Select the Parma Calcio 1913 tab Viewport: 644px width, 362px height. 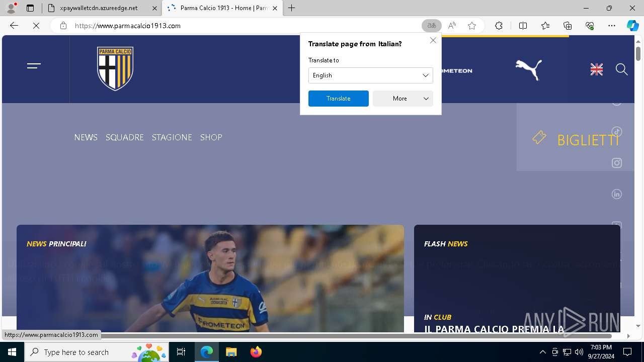(221, 8)
